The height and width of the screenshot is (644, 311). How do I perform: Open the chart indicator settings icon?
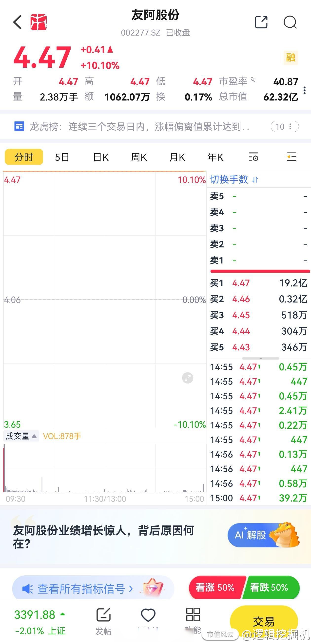(x=253, y=157)
